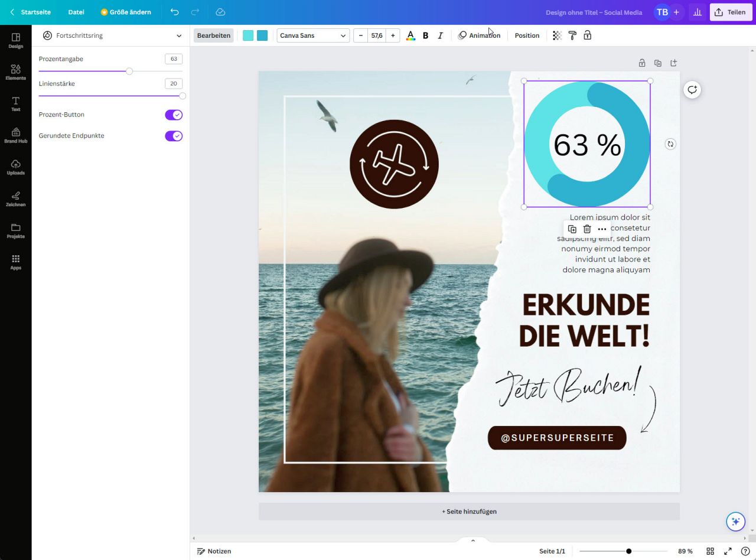Add a new page with Seite hinzufügen
This screenshot has width=756, height=560.
pos(469,512)
